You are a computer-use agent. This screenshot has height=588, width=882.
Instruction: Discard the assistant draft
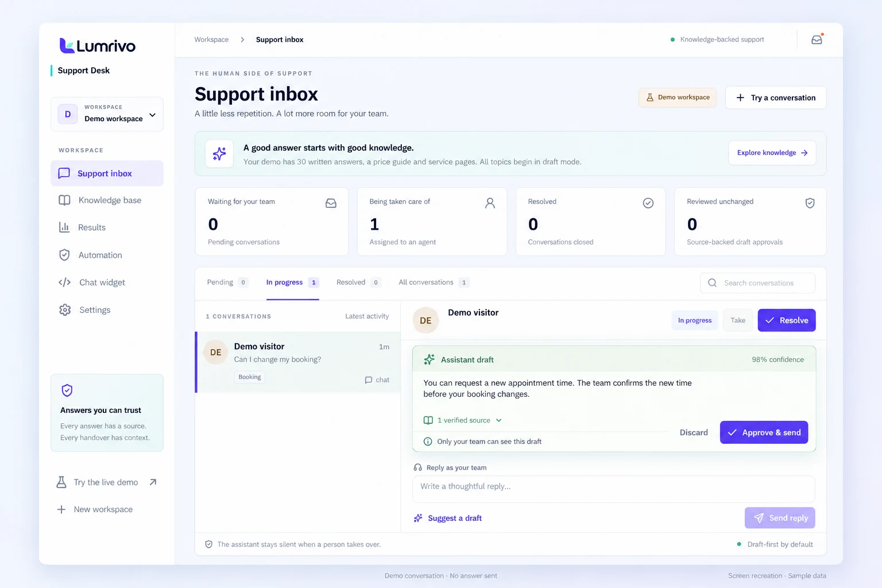[x=694, y=432]
